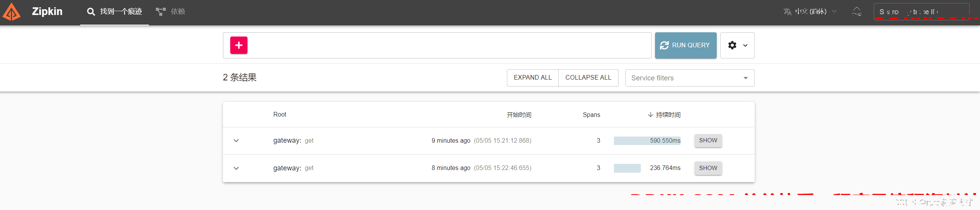This screenshot has height=210, width=980.
Task: Open the Service filters dropdown
Action: (x=690, y=78)
